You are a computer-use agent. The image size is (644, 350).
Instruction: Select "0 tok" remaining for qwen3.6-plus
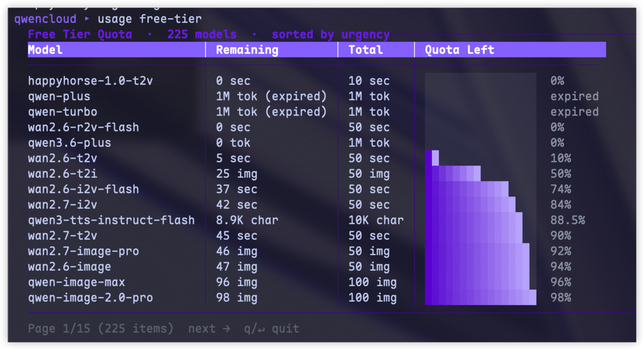(x=233, y=143)
